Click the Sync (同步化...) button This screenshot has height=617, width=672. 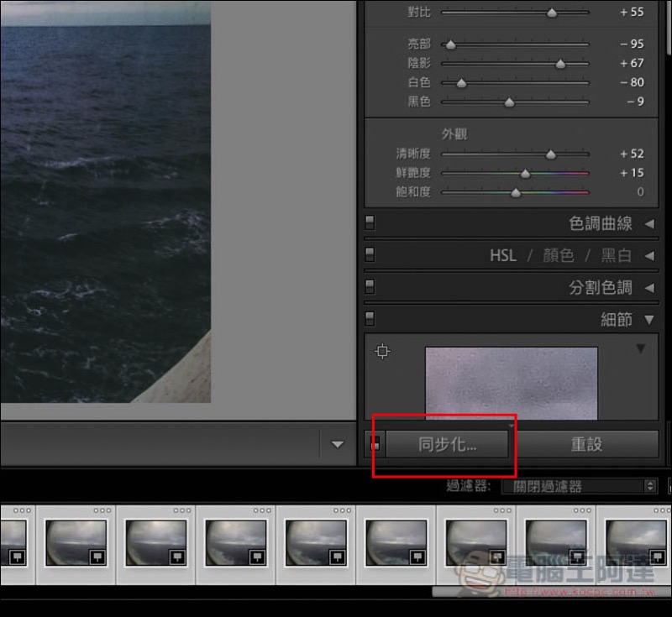447,444
